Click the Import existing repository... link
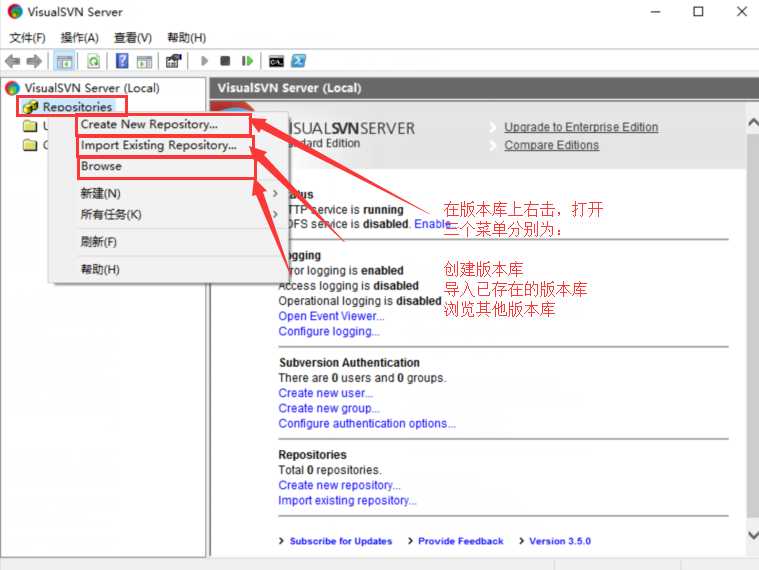This screenshot has width=759, height=570. [347, 500]
